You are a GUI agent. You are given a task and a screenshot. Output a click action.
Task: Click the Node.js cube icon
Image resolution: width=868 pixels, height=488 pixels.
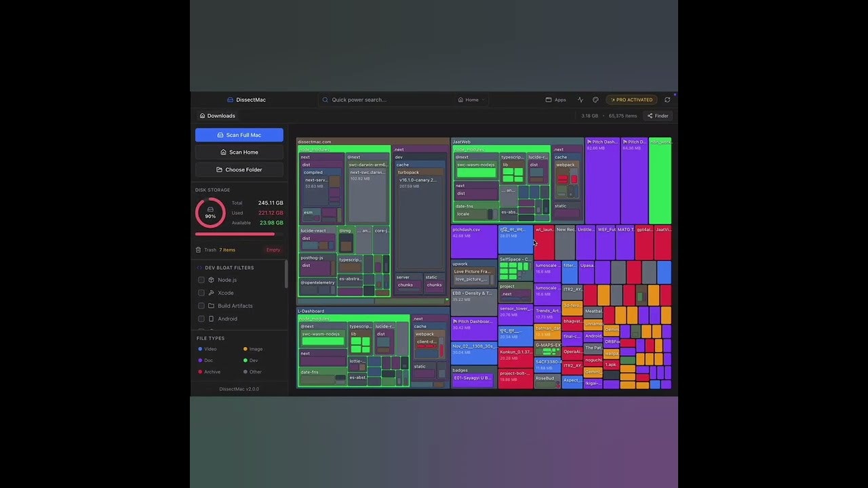click(x=211, y=280)
